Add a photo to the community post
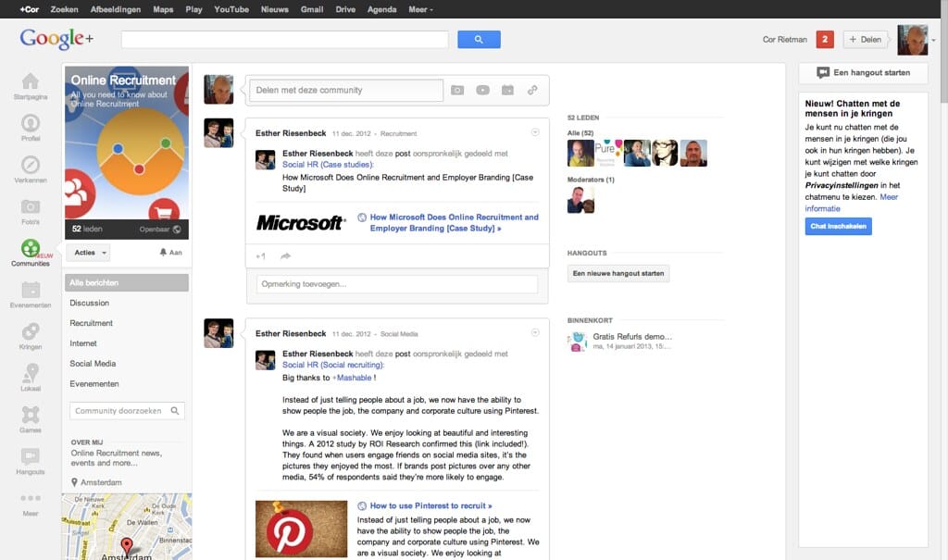The image size is (948, 560). point(457,90)
